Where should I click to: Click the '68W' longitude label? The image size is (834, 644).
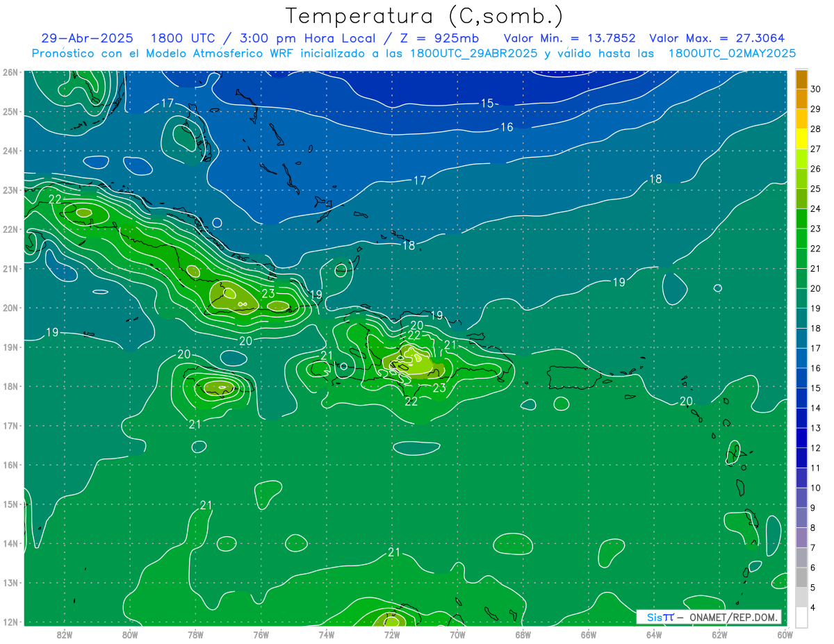(x=523, y=634)
